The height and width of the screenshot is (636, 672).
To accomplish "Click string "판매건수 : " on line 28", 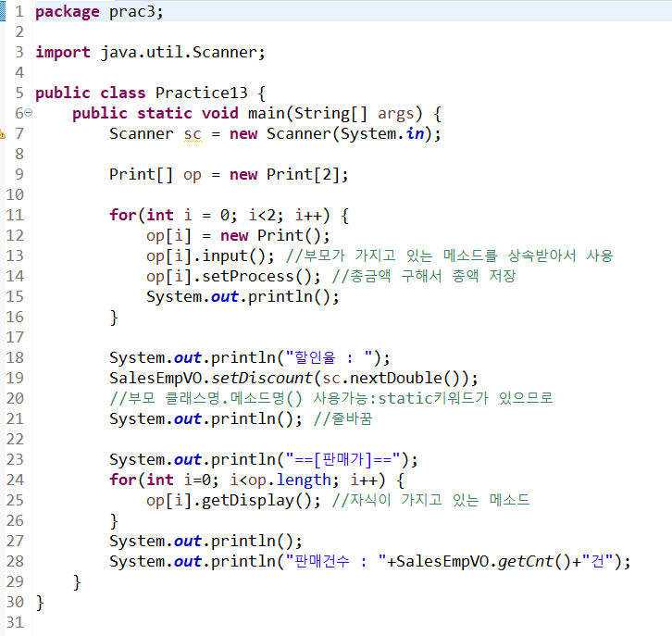I will pyautogui.click(x=336, y=561).
